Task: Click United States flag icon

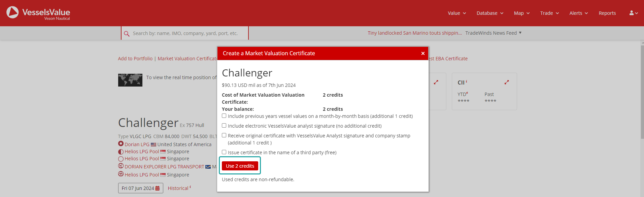Action: pyautogui.click(x=154, y=144)
